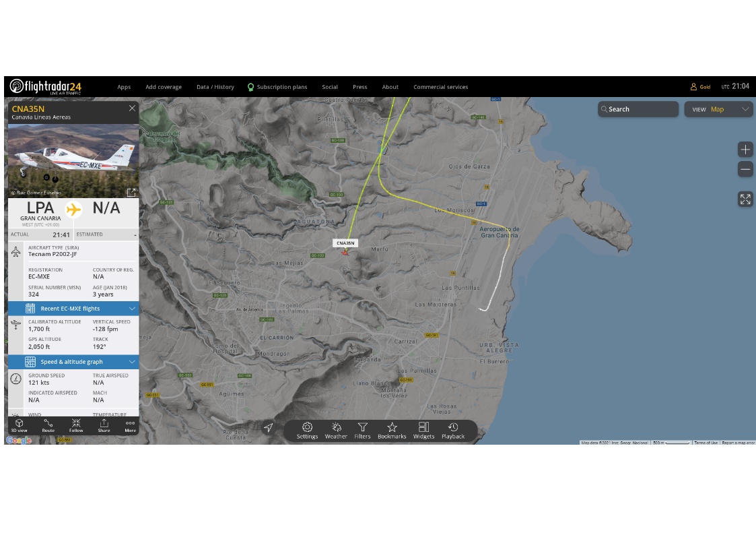This screenshot has height=535, width=756.
Task: Click the Aeropuerto de Gran Canaria map label
Action: 500,232
